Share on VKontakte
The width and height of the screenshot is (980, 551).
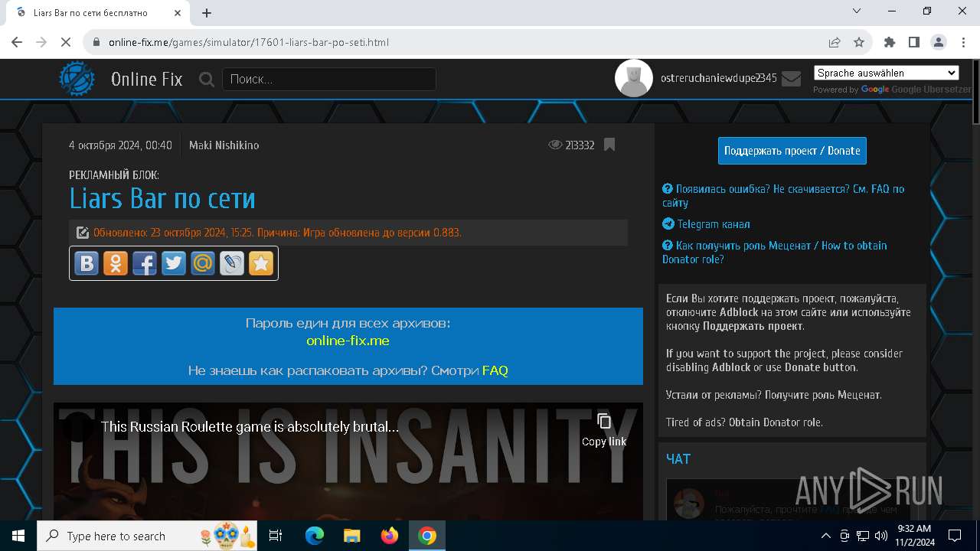(87, 263)
